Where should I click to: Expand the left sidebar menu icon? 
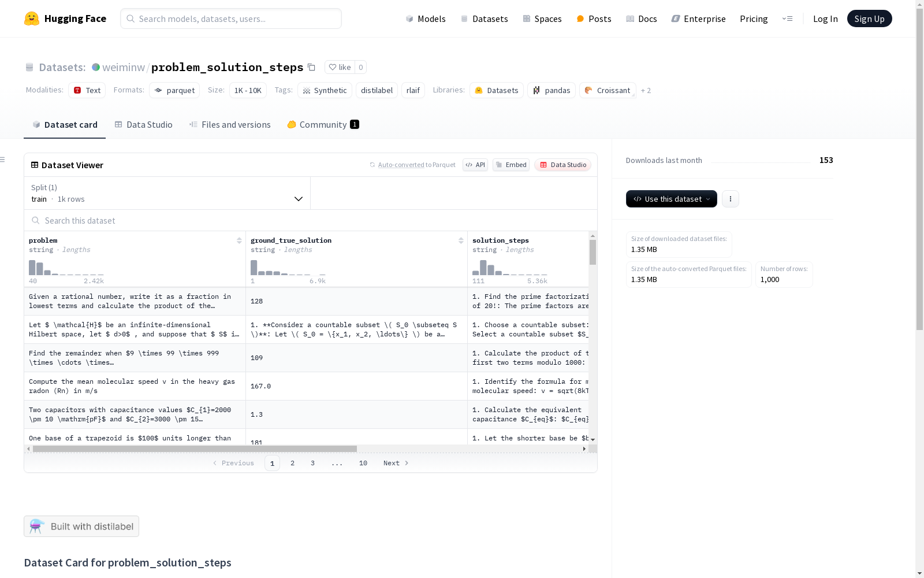(x=3, y=160)
